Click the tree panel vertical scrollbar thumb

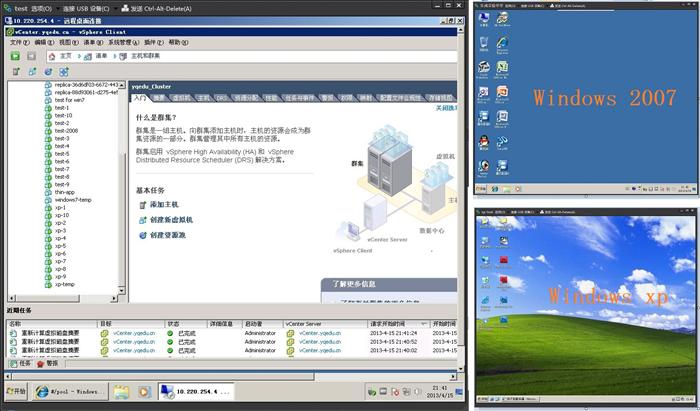pos(121,219)
